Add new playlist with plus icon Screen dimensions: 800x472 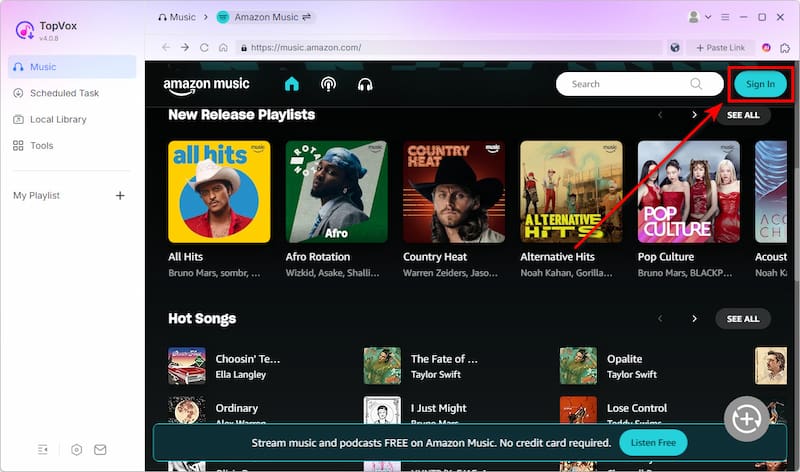coord(120,196)
